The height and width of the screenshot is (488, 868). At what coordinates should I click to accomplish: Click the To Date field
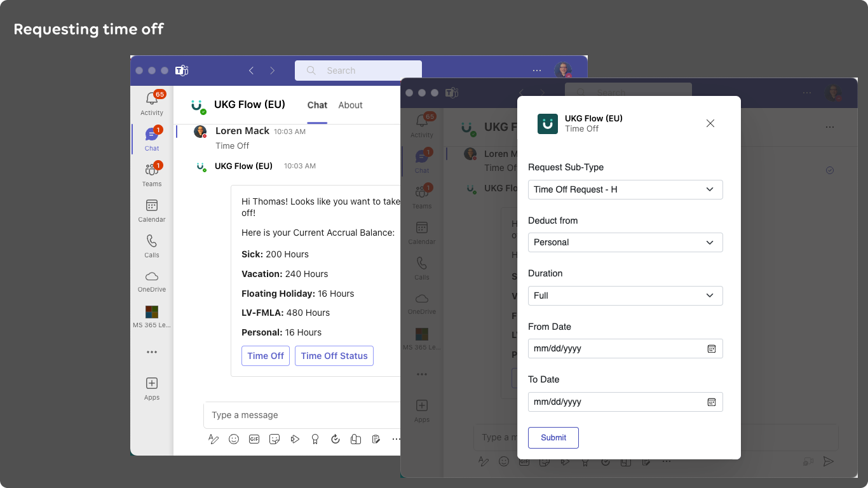click(x=625, y=402)
